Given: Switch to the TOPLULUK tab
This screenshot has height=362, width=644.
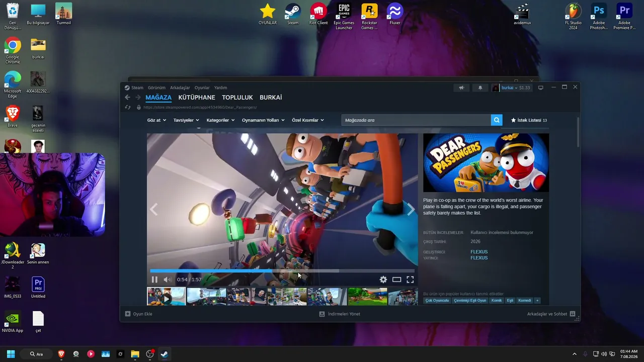Looking at the screenshot, I should tap(237, 98).
